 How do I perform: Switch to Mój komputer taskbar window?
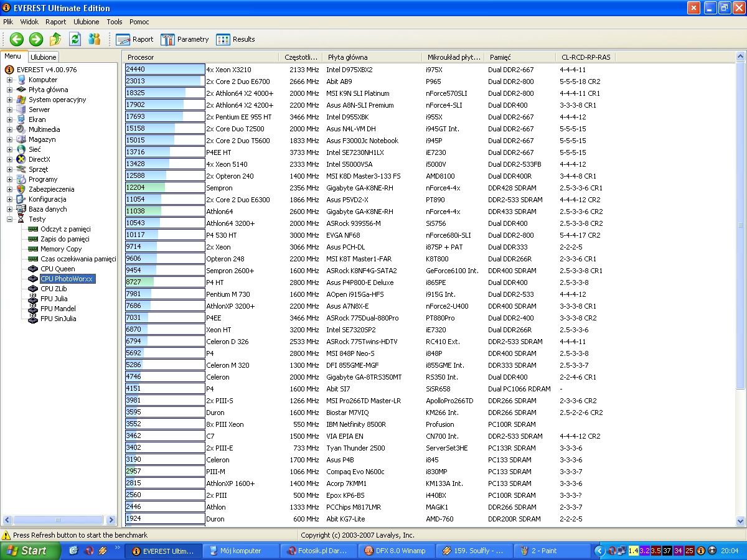[242, 551]
